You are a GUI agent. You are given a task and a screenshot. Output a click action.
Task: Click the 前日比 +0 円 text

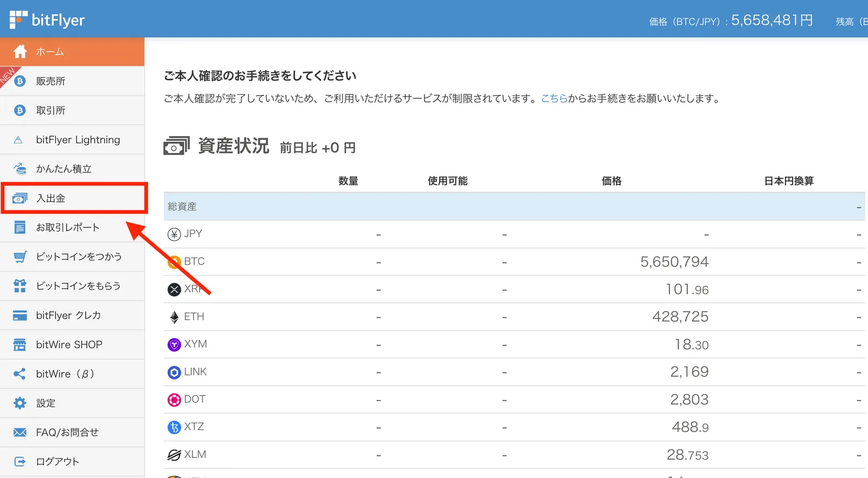318,148
